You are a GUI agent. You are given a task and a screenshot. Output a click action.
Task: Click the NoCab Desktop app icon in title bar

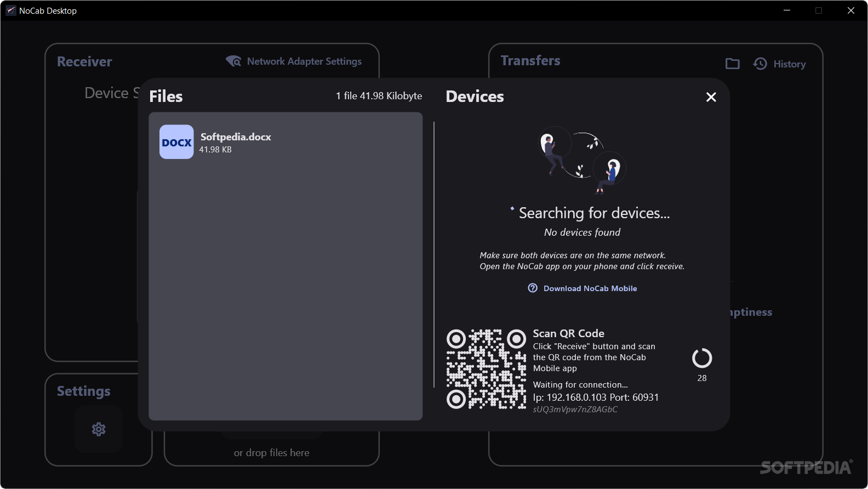11,10
